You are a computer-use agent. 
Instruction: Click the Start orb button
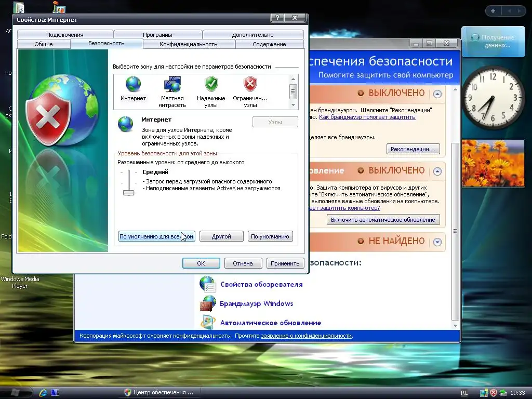(15, 393)
